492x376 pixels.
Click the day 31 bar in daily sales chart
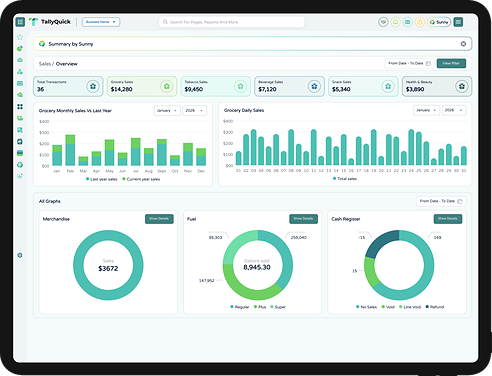click(x=464, y=156)
